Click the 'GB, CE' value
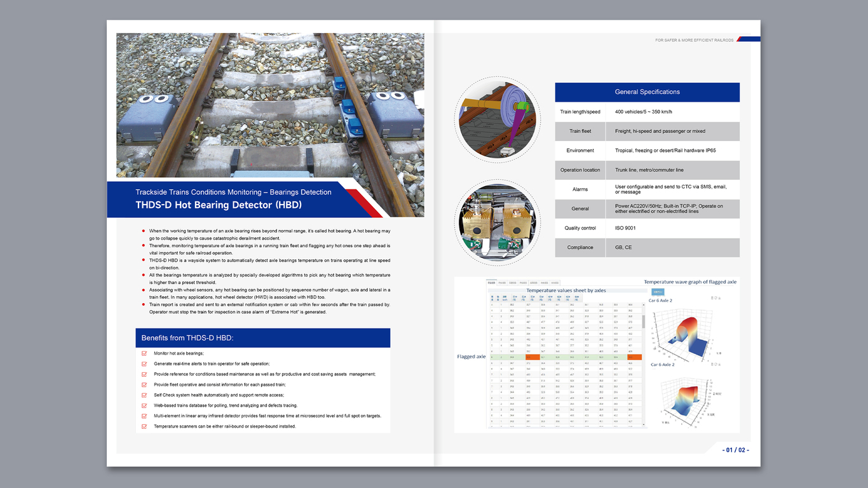868x488 pixels. (623, 248)
